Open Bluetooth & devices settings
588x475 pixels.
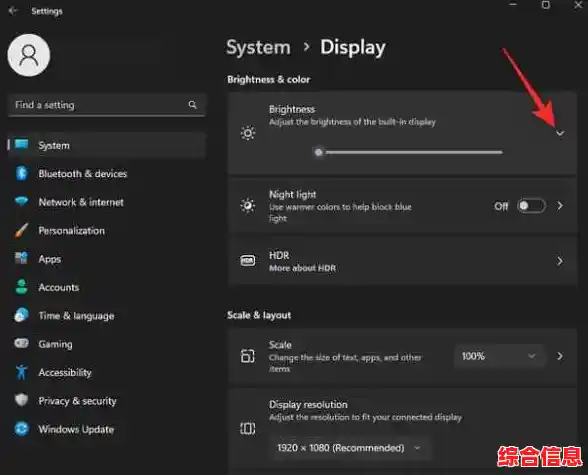[107, 174]
